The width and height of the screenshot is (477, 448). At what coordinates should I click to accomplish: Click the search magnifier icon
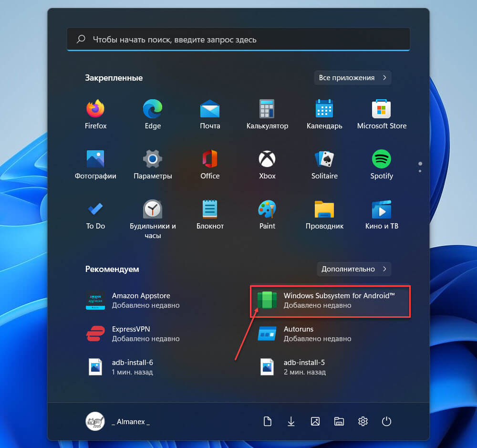pyautogui.click(x=81, y=39)
